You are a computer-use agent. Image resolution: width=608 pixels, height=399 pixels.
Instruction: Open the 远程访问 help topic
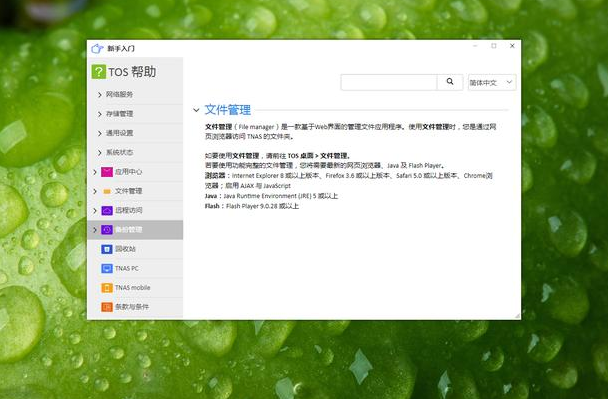click(129, 210)
